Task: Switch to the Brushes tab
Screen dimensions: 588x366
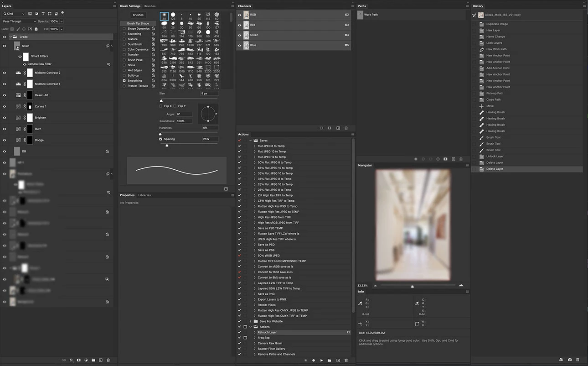Action: coord(150,6)
